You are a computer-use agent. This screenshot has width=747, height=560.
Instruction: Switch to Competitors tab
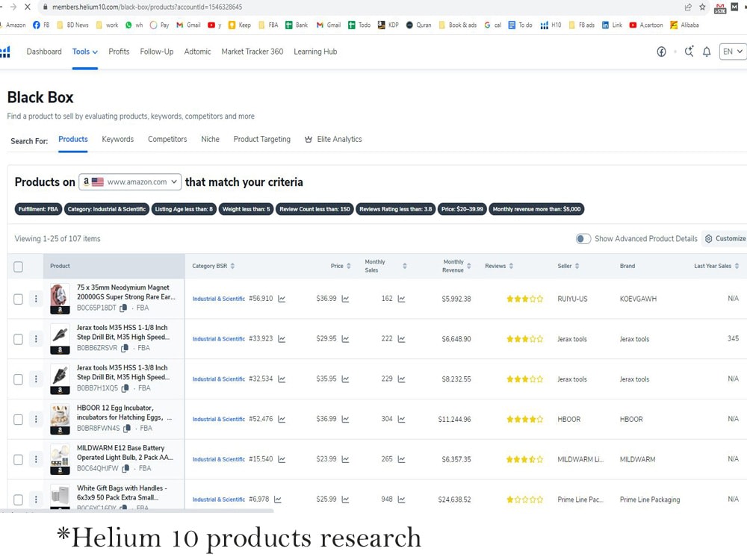click(167, 139)
